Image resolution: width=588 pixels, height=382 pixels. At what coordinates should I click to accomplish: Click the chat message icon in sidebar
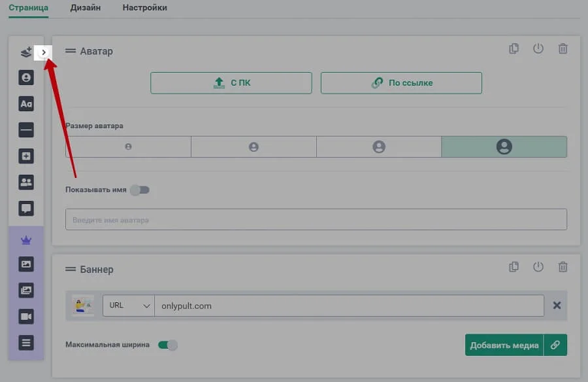(x=26, y=209)
